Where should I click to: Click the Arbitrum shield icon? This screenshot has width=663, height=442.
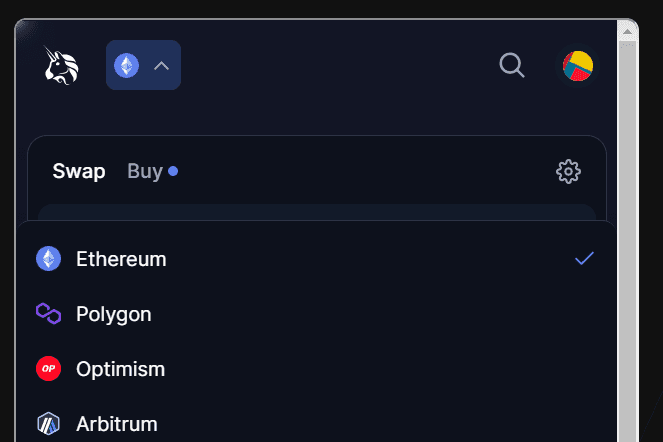coord(49,424)
